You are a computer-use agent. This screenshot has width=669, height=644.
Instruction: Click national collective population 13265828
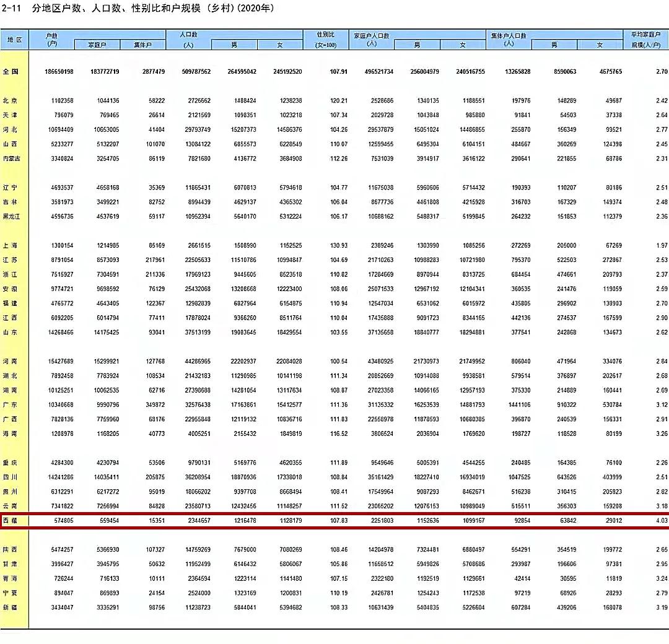click(x=517, y=72)
